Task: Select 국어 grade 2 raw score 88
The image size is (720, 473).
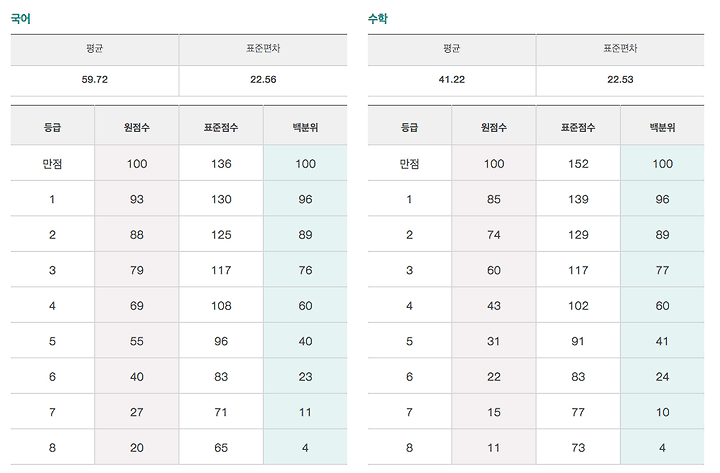Action: tap(136, 235)
